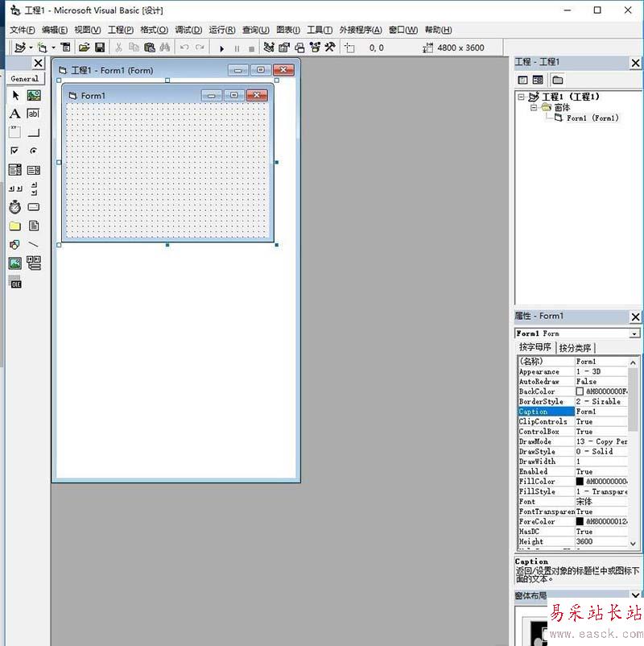Screen dimensions: 644x646
Task: Open the Form1 Form object dropdown
Action: pyautogui.click(x=634, y=333)
